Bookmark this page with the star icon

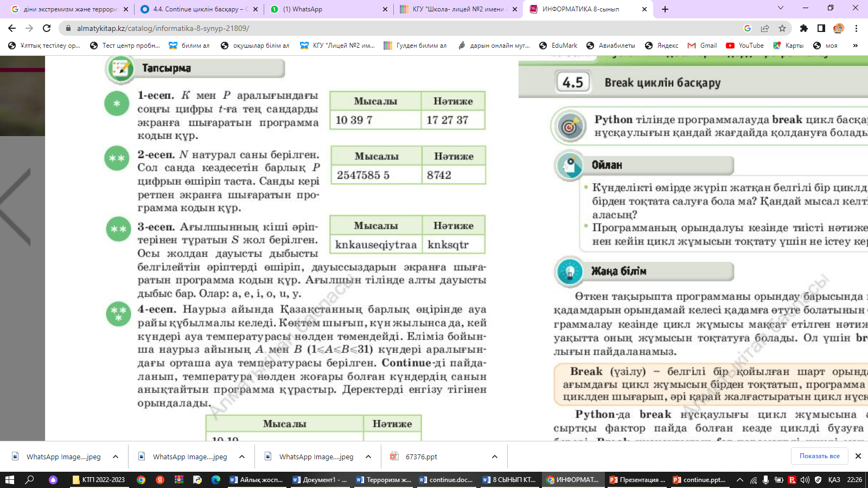pyautogui.click(x=782, y=28)
